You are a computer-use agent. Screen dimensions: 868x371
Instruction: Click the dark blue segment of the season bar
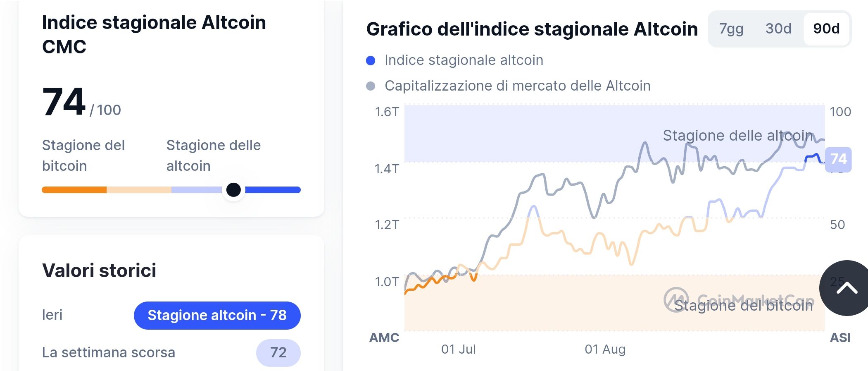click(273, 190)
